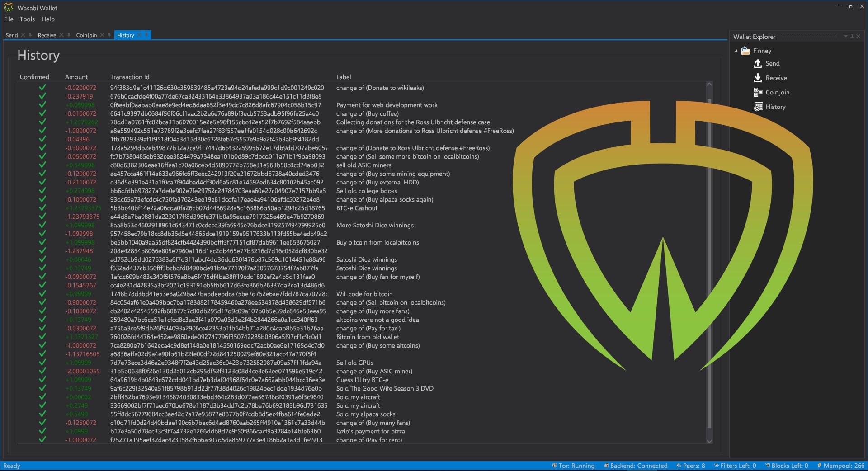The height and width of the screenshot is (471, 868).
Task: Click the Tor status icon in status bar
Action: [x=554, y=466]
